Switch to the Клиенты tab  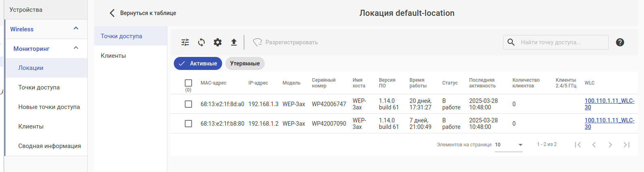(113, 56)
